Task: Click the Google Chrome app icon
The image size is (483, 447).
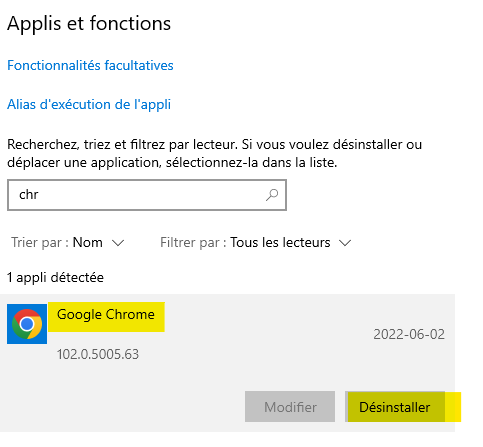Action: 27,324
